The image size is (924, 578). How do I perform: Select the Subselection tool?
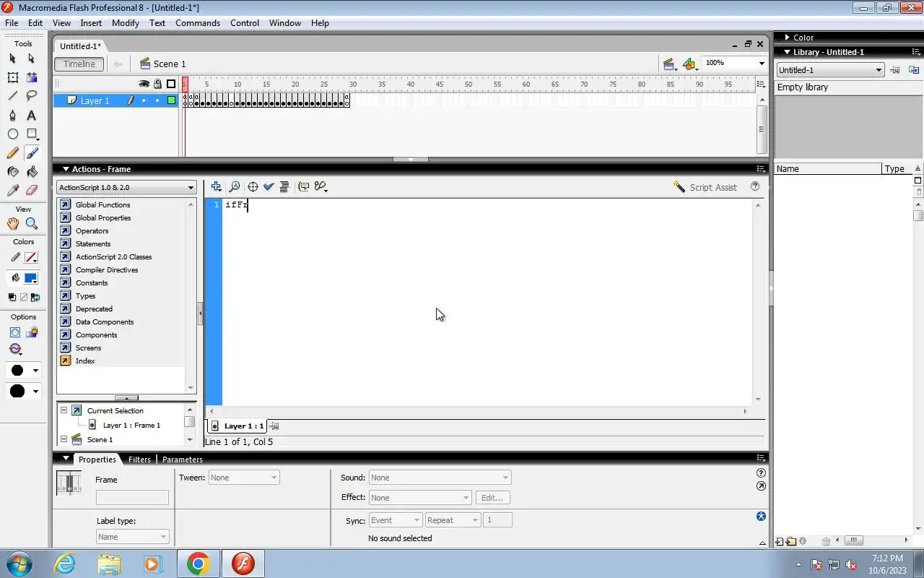(32, 59)
